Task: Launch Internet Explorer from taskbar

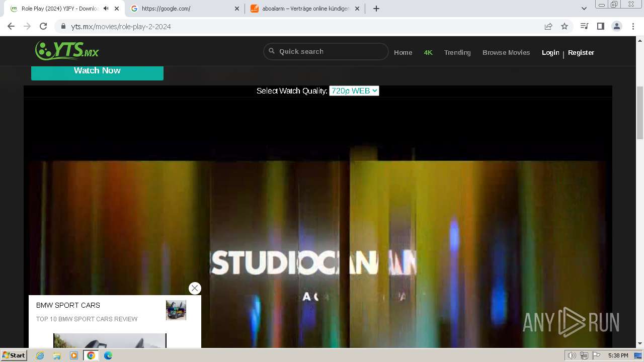Action: 40,355
